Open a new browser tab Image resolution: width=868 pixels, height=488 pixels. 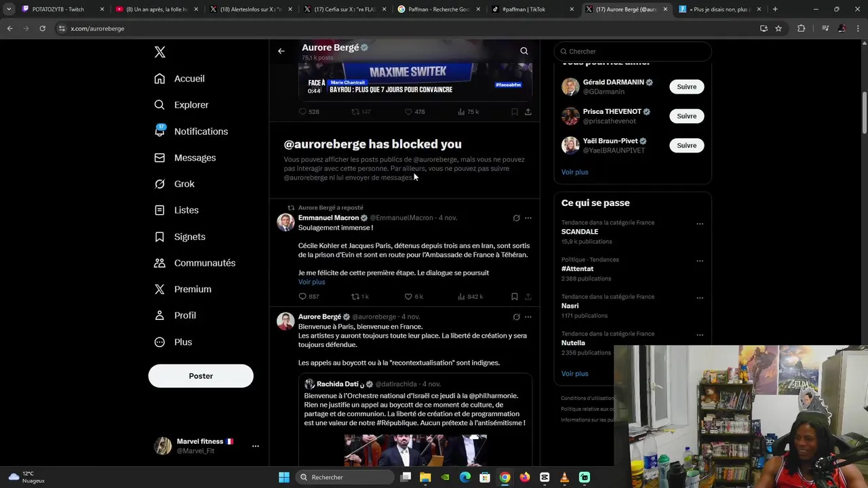pyautogui.click(x=775, y=9)
